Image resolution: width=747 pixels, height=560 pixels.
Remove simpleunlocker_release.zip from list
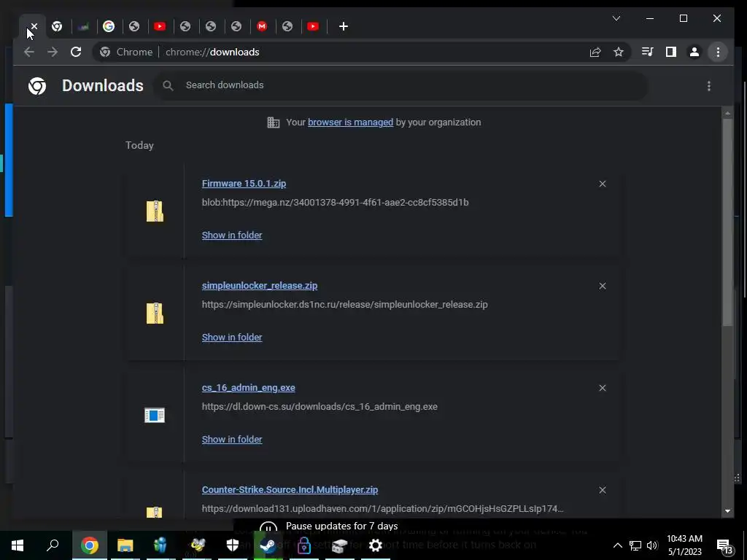pos(603,286)
